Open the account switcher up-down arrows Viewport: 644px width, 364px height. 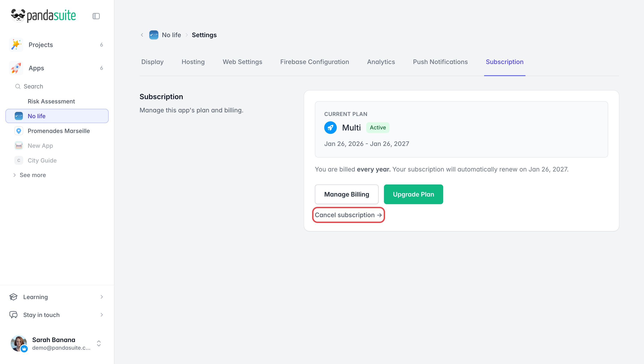(x=99, y=343)
